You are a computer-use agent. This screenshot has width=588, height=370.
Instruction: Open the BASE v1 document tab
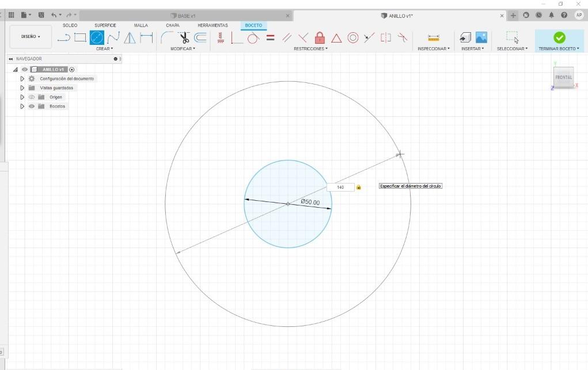click(x=184, y=16)
